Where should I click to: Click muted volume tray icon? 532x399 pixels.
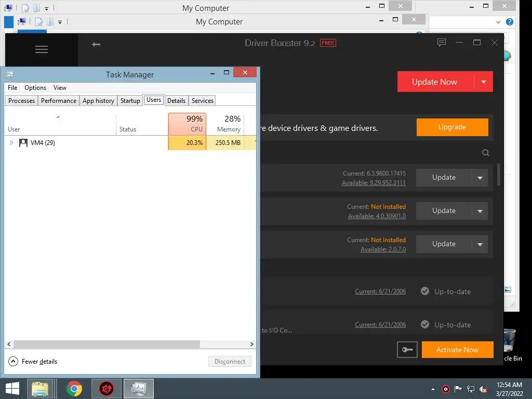(483, 389)
